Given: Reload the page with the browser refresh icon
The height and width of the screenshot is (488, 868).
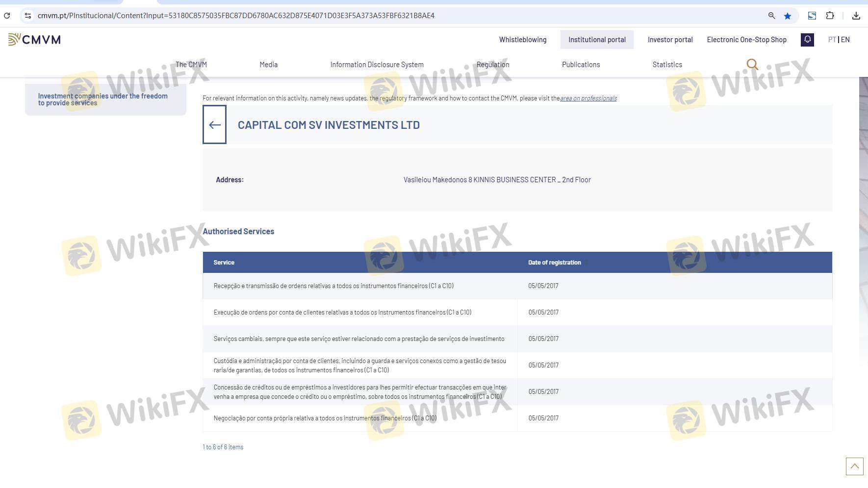Looking at the screenshot, I should (x=7, y=16).
